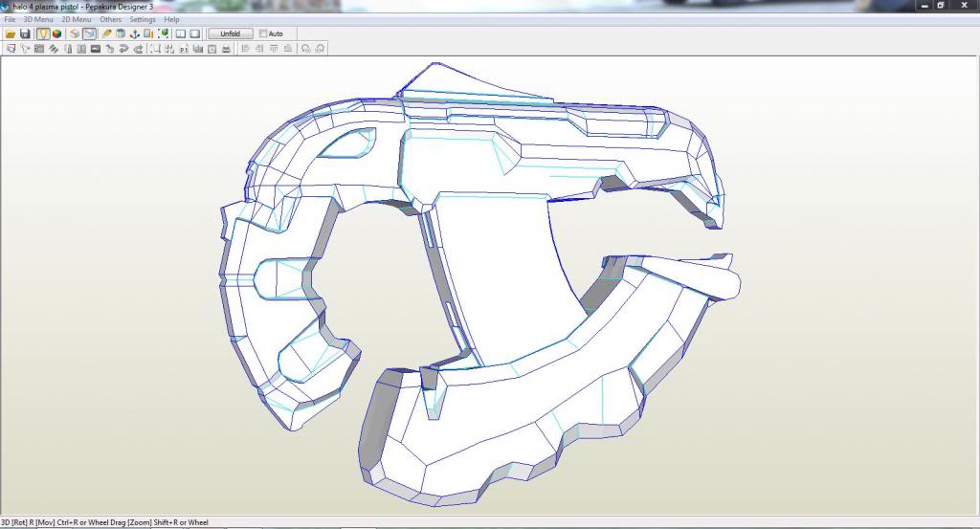Click the dark rectangle input tool icon
Viewport: 980px width, 529px height.
[x=96, y=49]
